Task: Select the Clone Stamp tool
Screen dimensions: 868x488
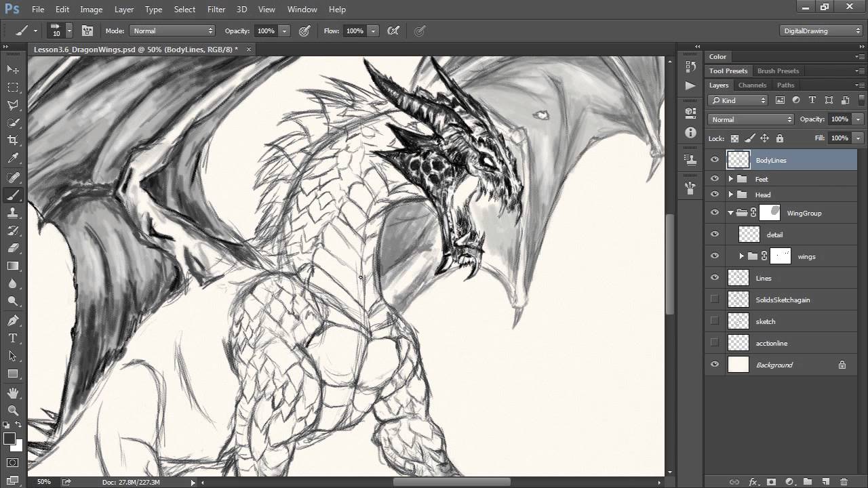Action: 13,213
